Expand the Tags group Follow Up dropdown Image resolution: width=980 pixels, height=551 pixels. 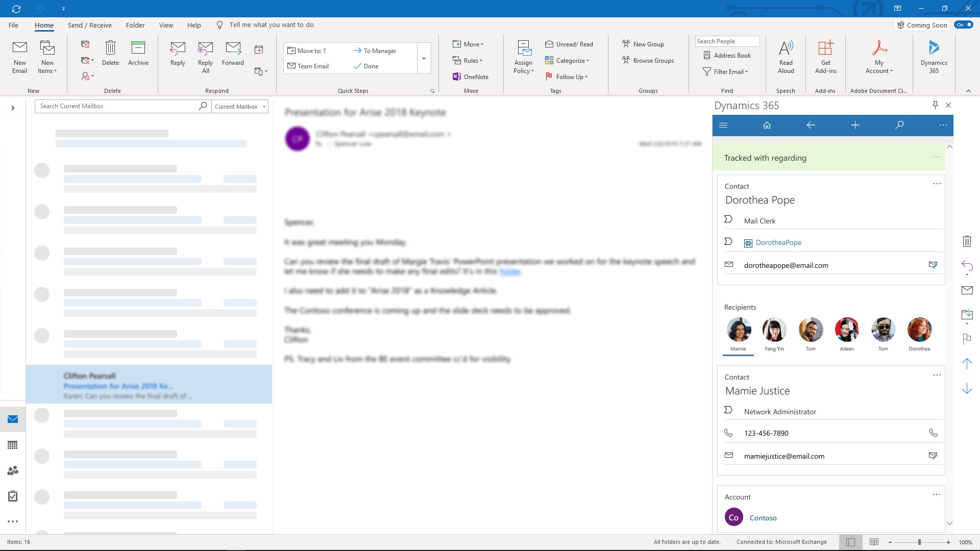click(x=587, y=76)
